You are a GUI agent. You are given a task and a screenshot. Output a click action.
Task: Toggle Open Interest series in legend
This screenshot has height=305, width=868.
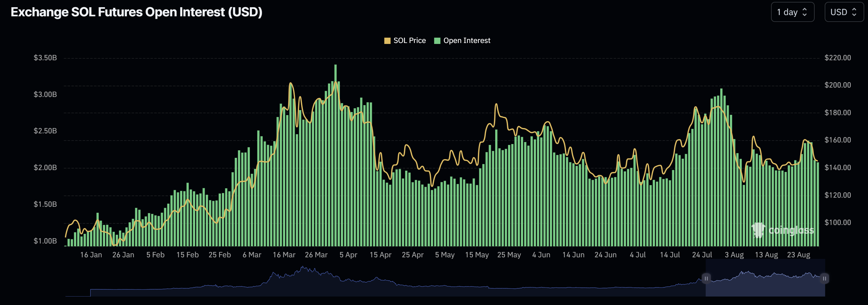point(462,40)
